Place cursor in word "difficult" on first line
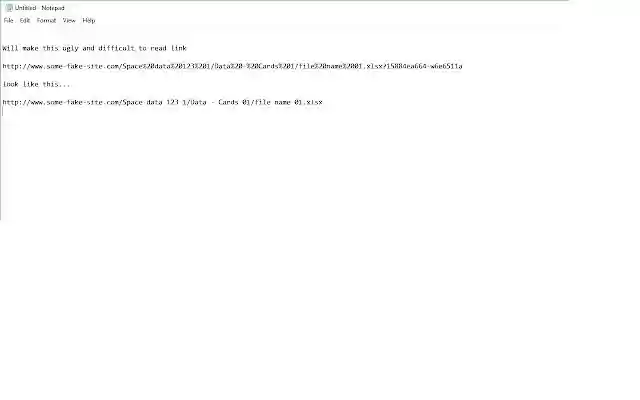 pos(116,48)
